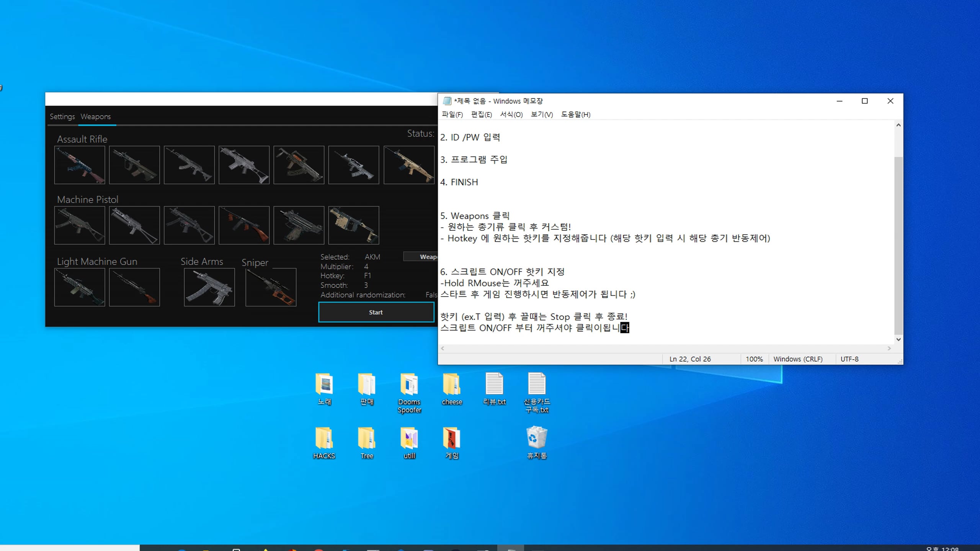Open the HACKS folder on the desktop
Screen dimensions: 980x551
[324, 443]
